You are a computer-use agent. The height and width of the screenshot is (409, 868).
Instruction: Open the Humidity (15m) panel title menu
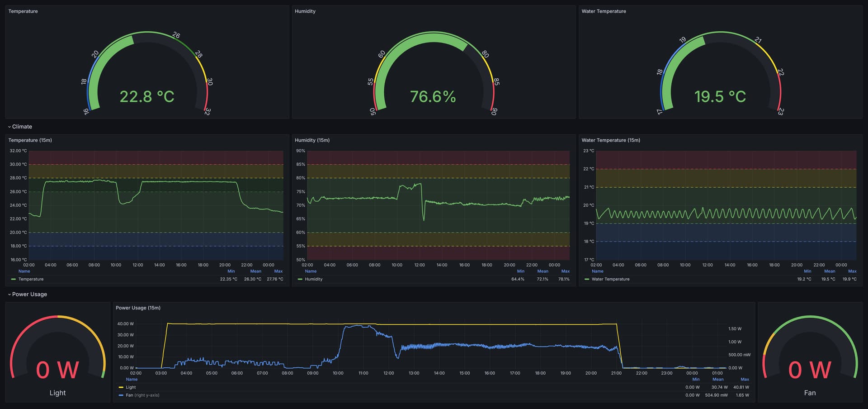click(x=312, y=140)
